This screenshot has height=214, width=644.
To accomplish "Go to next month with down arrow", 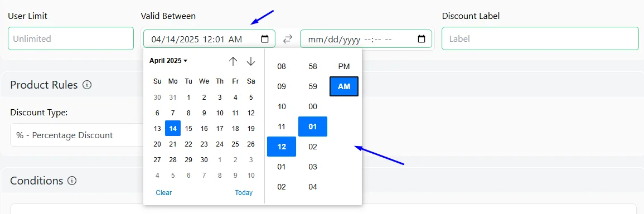I will pyautogui.click(x=251, y=62).
